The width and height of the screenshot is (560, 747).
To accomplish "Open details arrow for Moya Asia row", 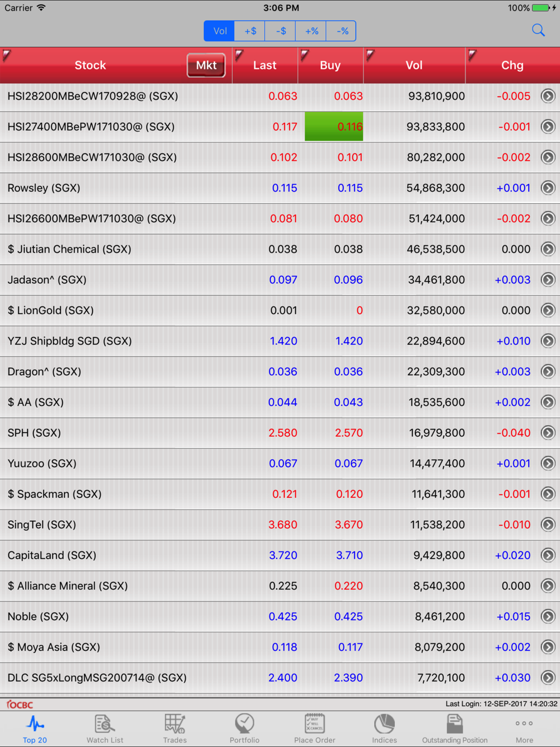I will [548, 647].
